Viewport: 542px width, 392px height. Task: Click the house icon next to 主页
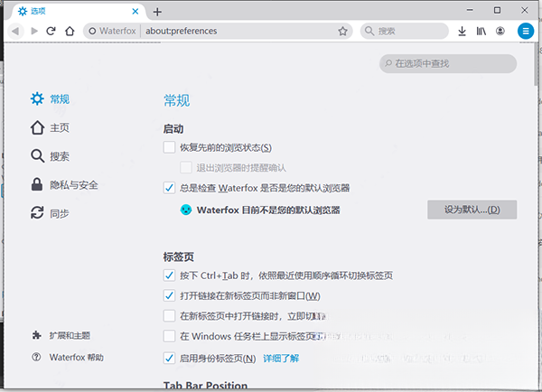pos(37,127)
